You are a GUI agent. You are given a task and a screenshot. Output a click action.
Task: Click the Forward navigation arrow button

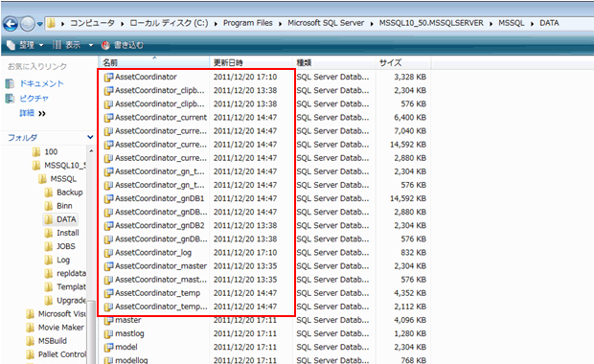click(x=27, y=24)
